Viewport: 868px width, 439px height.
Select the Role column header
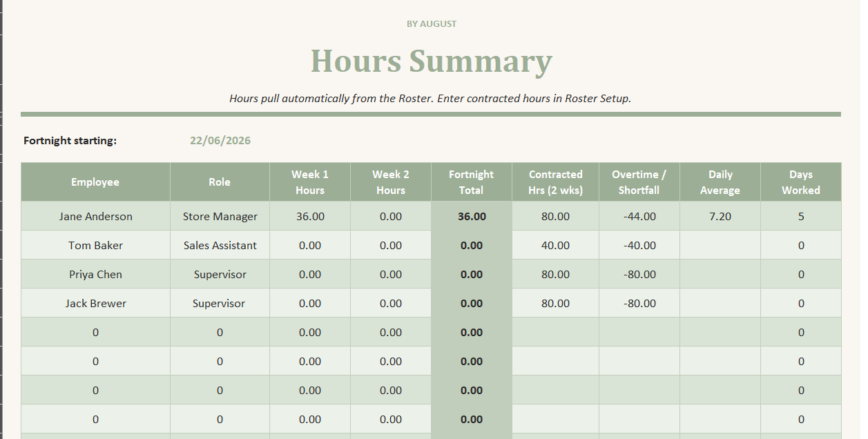click(220, 182)
